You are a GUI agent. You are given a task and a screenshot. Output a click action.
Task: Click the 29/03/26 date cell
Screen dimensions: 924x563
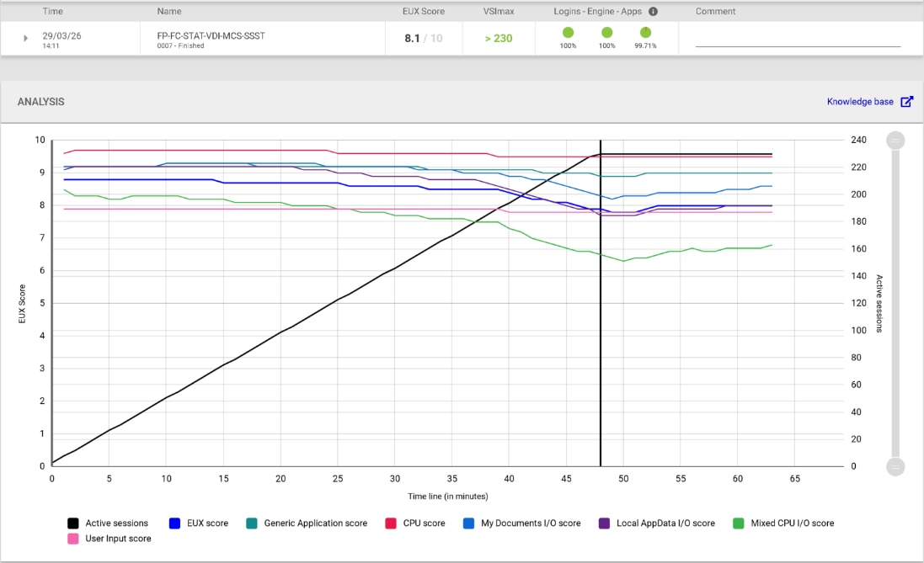61,35
